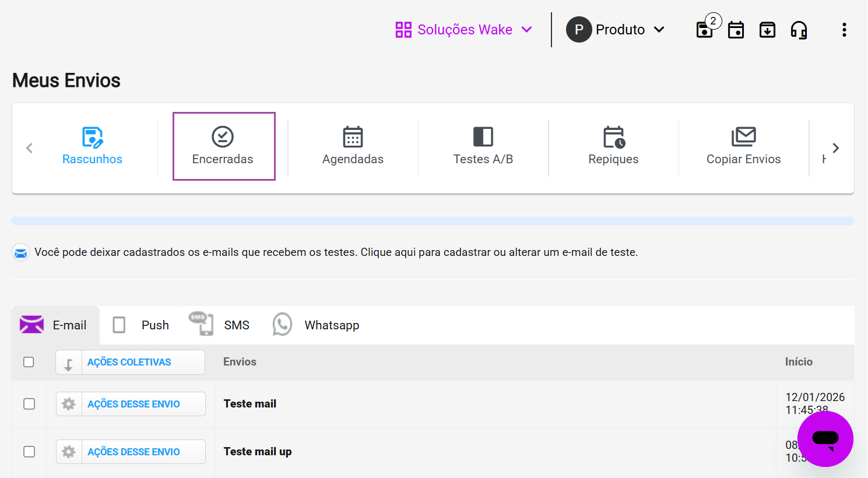
Task: Expand the Soluções Wake dropdown
Action: coord(464,30)
